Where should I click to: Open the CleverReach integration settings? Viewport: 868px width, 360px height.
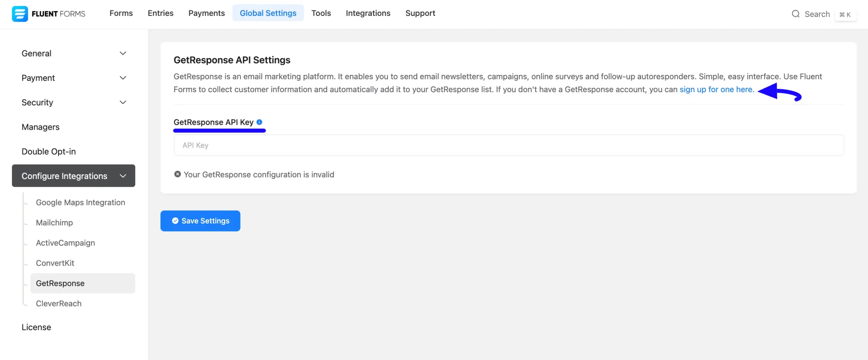[x=59, y=303]
